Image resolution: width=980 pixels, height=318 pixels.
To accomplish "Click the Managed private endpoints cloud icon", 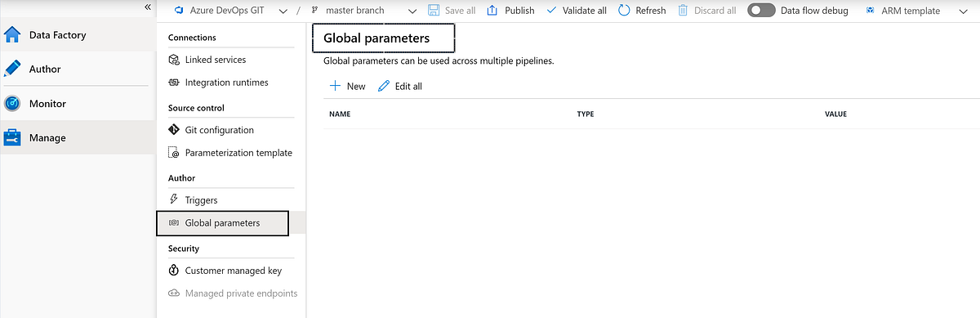I will tap(174, 293).
